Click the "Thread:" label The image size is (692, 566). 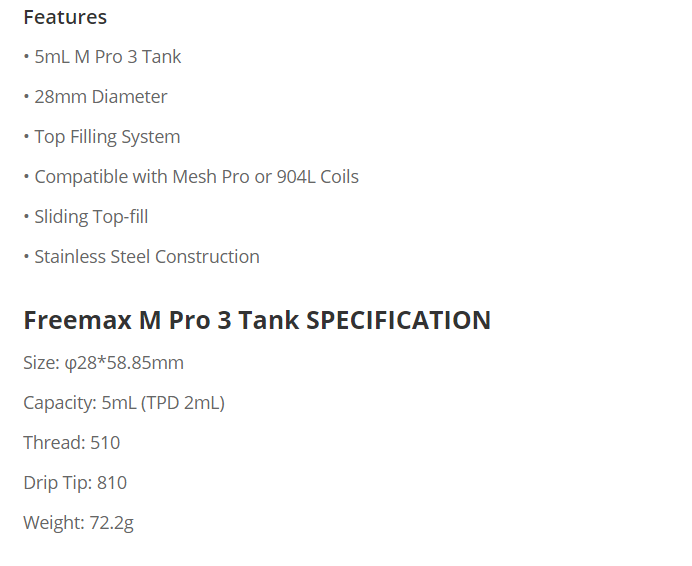54,443
